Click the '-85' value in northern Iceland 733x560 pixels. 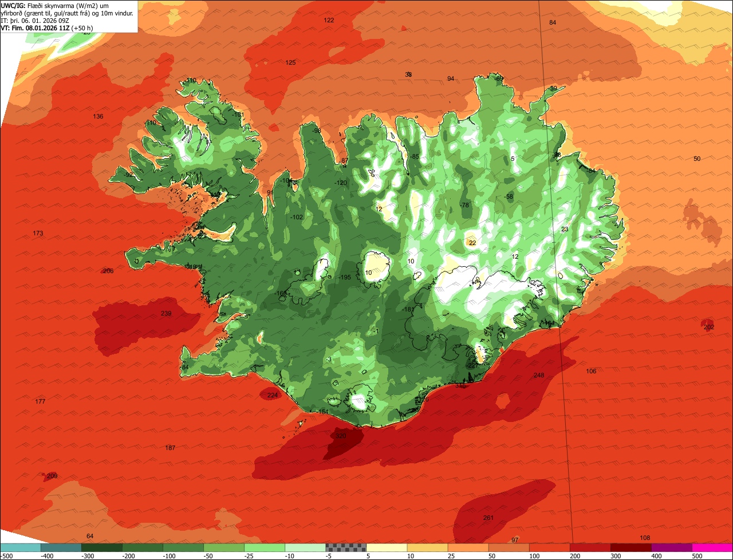pos(414,157)
